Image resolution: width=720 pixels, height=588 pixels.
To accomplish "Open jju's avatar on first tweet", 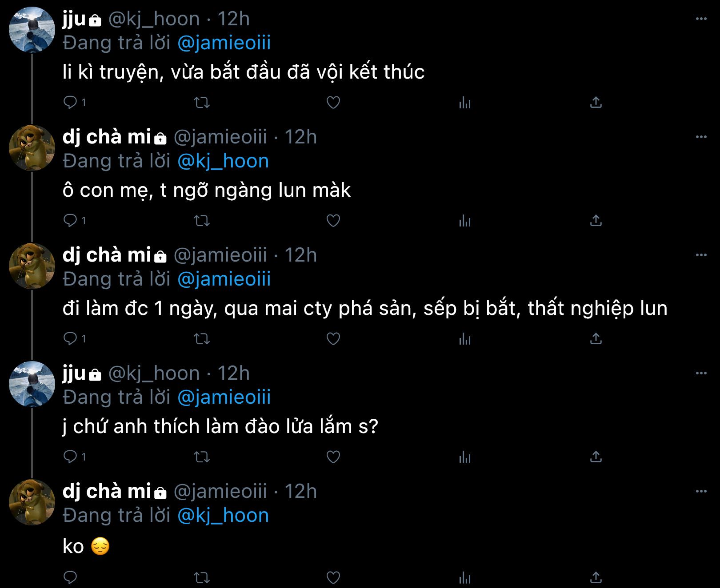I will click(x=32, y=30).
